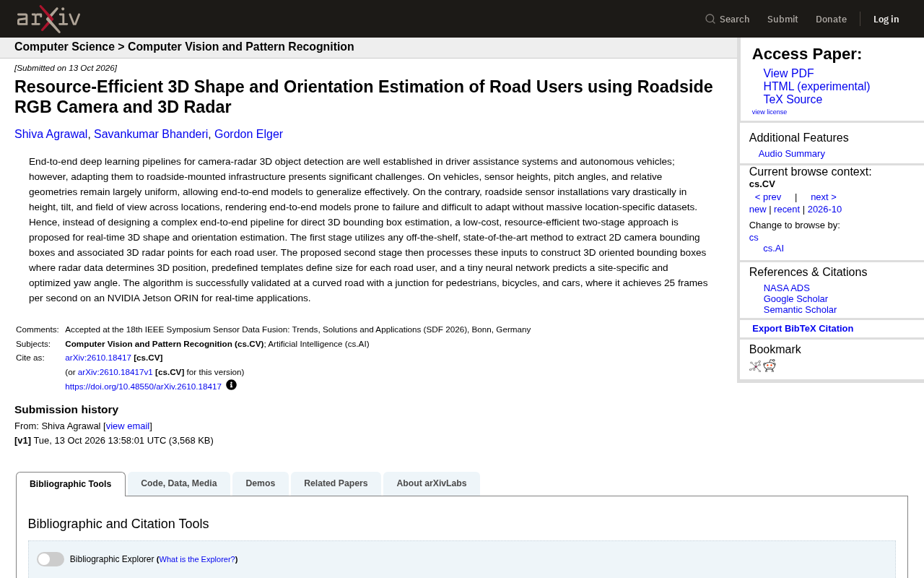Click arXiv:2610.18417 identifier link

(x=98, y=358)
